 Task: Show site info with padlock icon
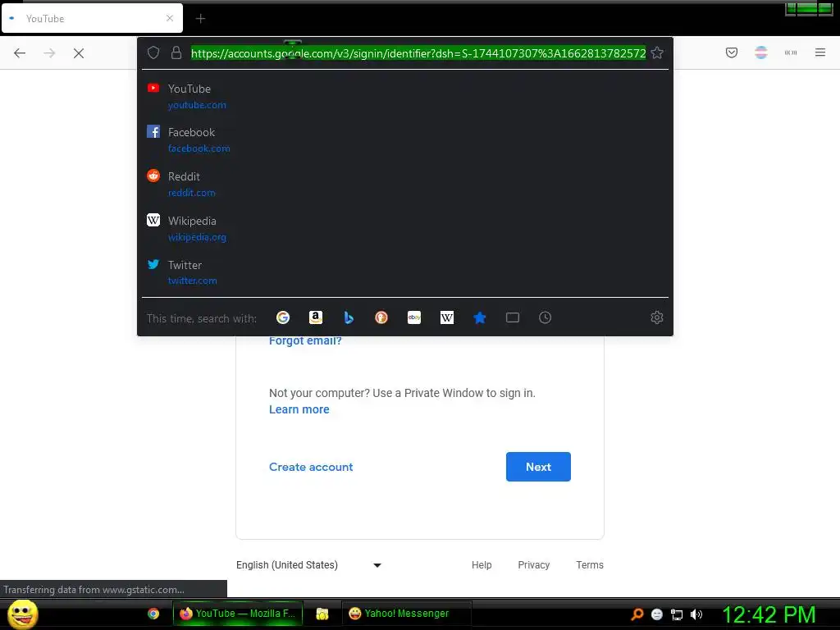click(176, 52)
